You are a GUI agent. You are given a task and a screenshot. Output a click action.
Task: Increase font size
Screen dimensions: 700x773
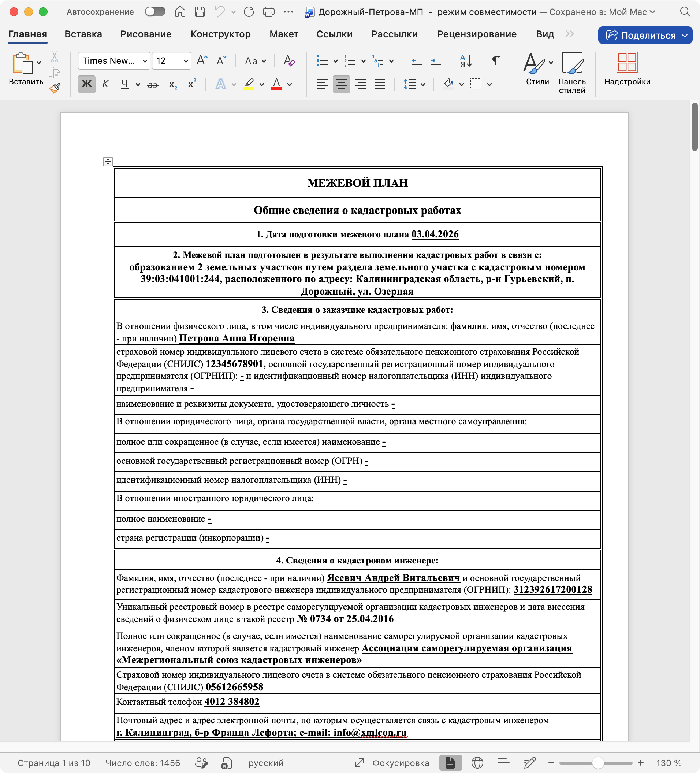click(x=202, y=60)
